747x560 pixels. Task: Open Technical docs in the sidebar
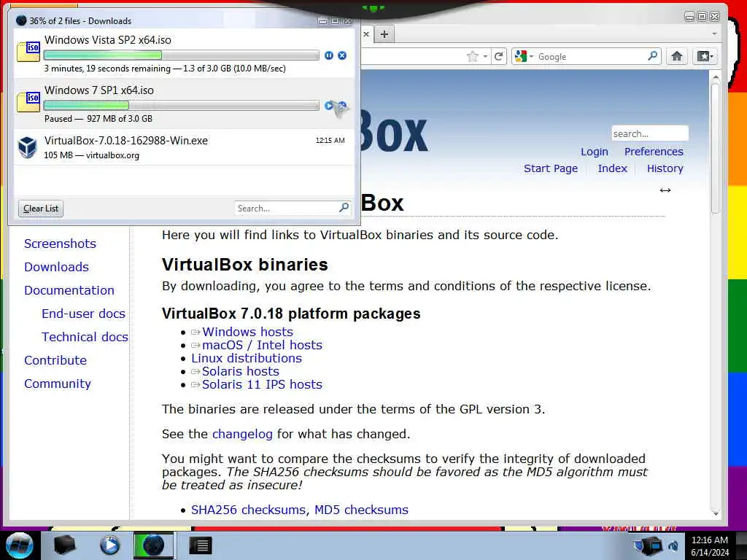click(x=85, y=337)
